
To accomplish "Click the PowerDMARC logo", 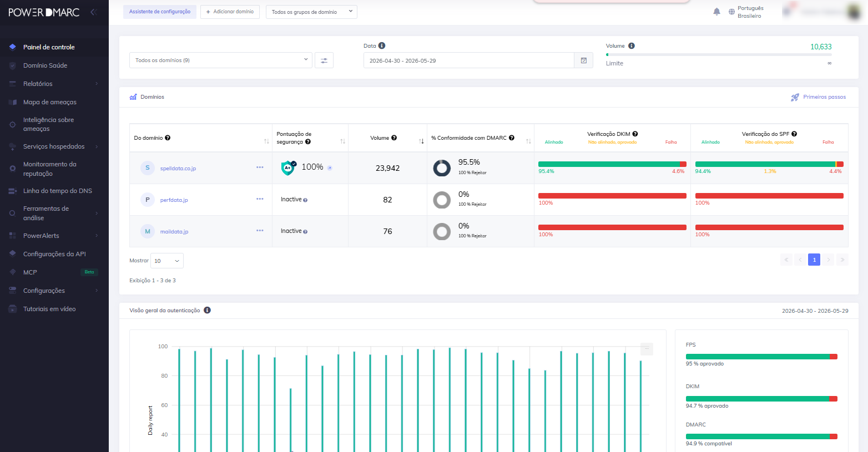I will [44, 12].
